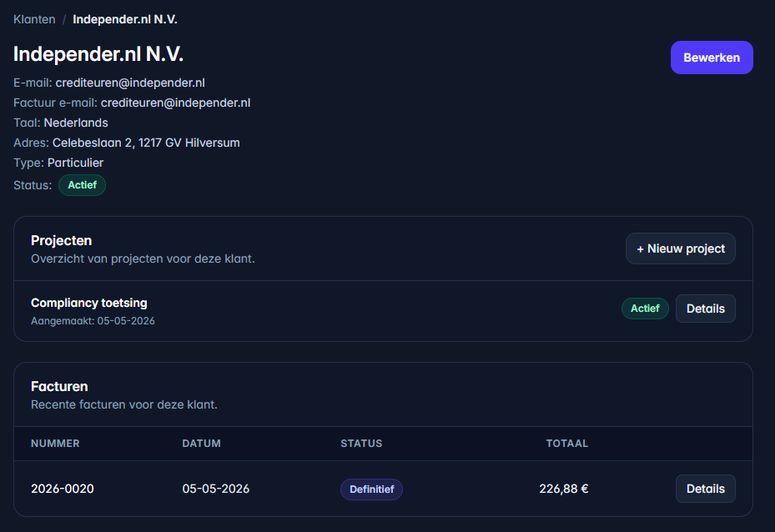Click the DATUM column header

[x=202, y=444]
